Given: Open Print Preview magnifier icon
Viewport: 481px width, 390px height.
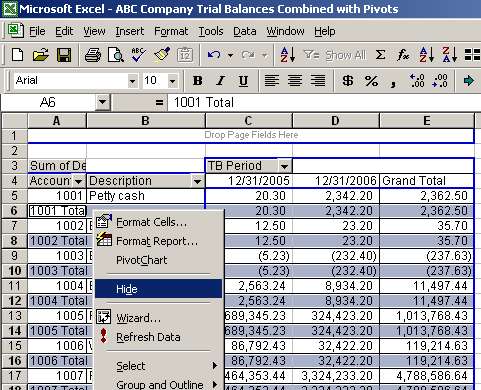Looking at the screenshot, I should click(116, 55).
